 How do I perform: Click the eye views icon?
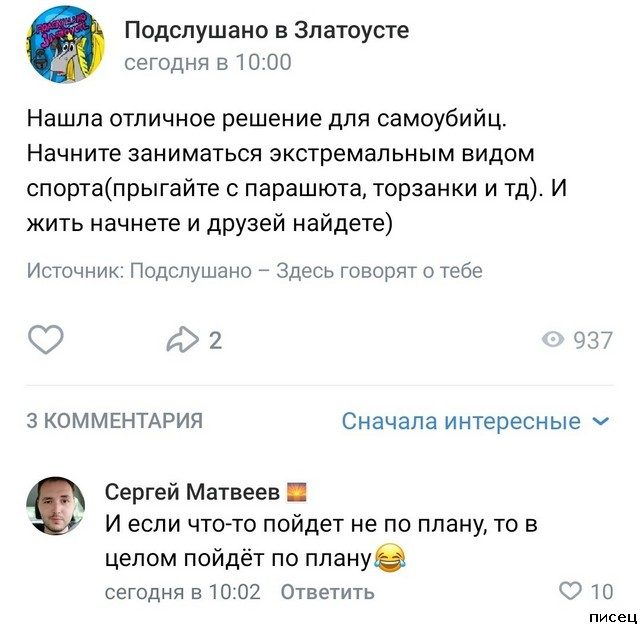point(552,341)
